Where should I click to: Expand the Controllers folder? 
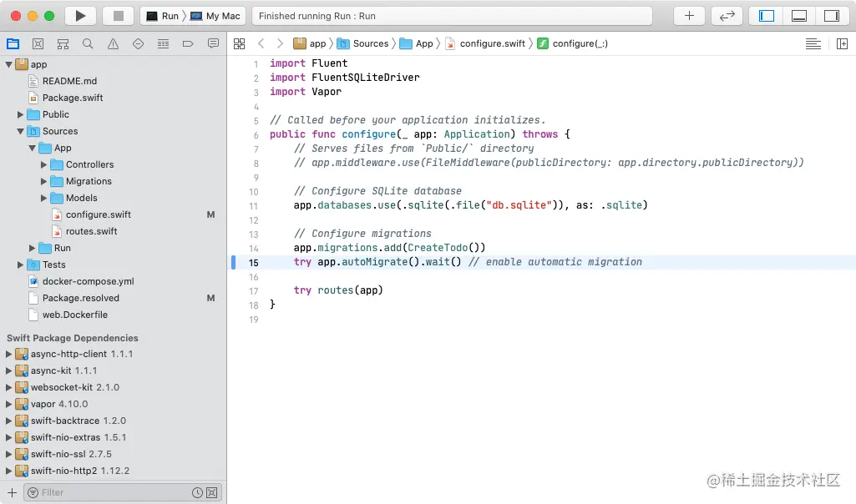pos(43,164)
